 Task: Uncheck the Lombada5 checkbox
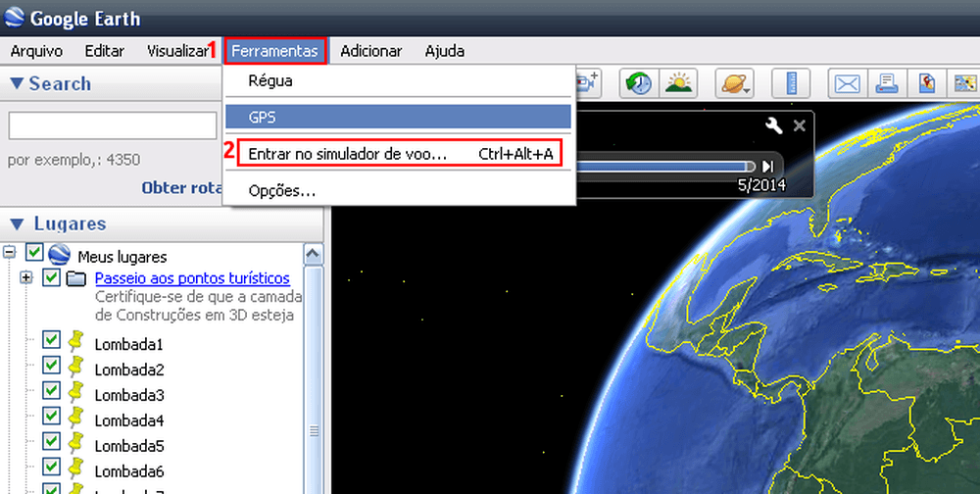[51, 441]
